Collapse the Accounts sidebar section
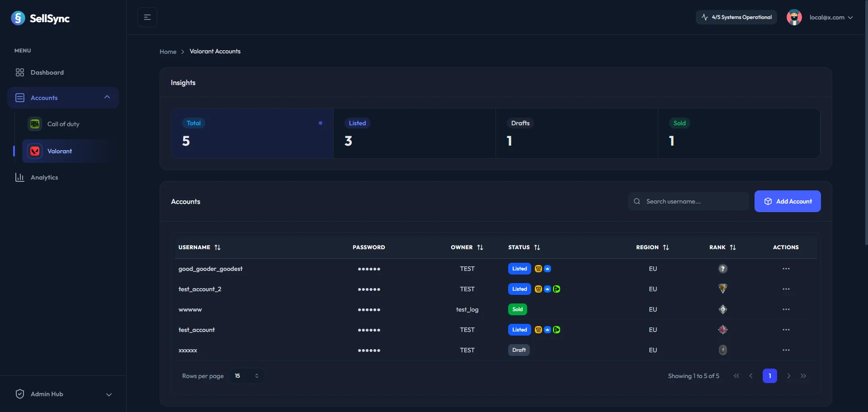The image size is (868, 412). tap(107, 98)
